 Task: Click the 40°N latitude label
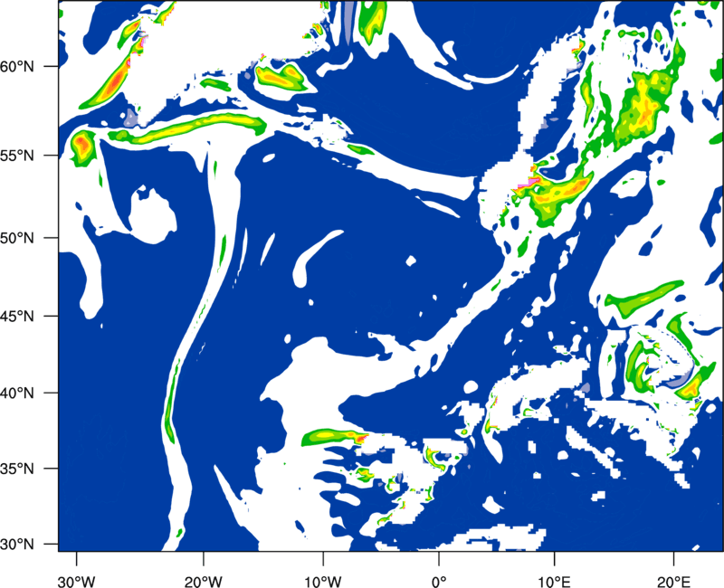coord(18,394)
